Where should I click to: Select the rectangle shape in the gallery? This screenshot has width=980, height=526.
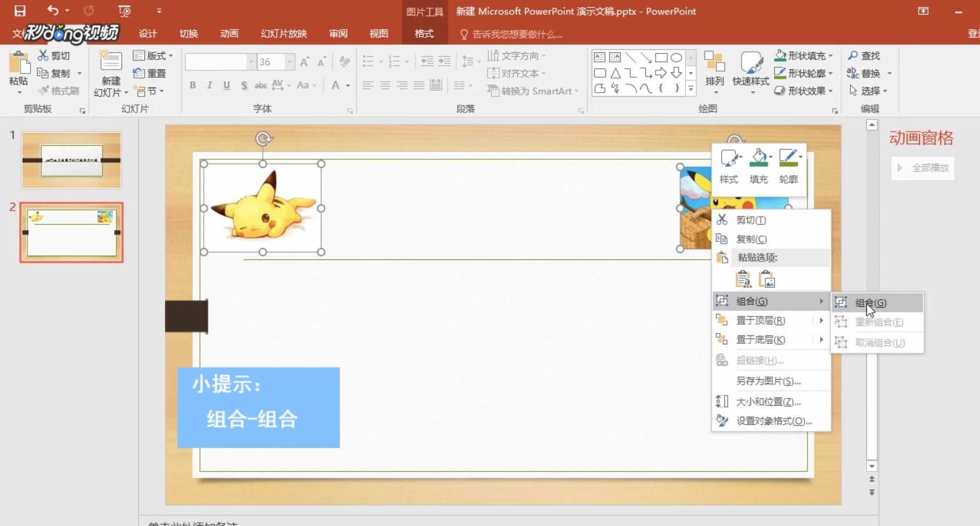(x=661, y=58)
